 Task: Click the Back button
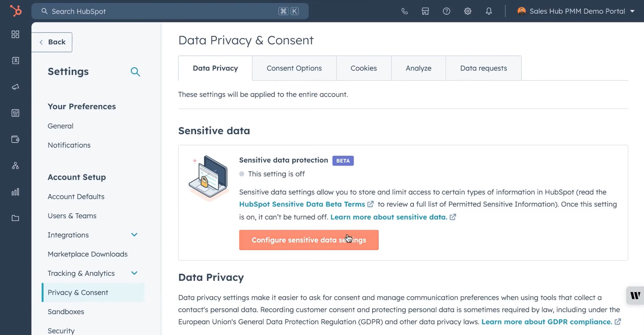(x=52, y=42)
